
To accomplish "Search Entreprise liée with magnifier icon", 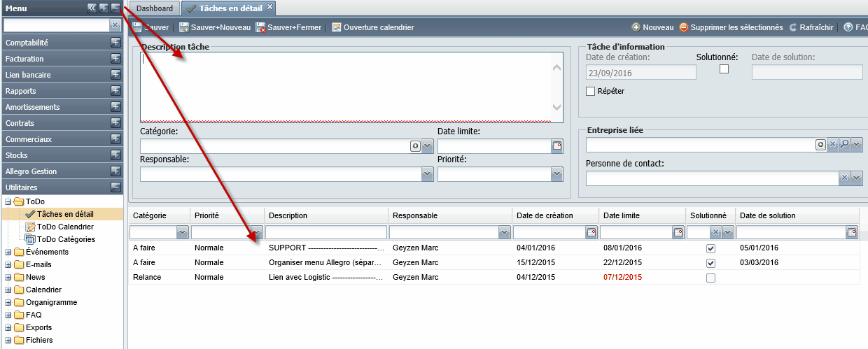I will (844, 145).
